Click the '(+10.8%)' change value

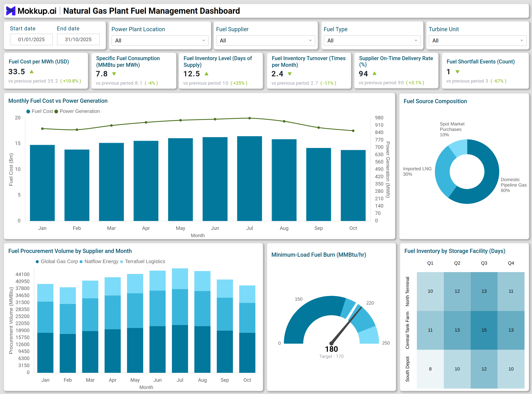pos(70,81)
